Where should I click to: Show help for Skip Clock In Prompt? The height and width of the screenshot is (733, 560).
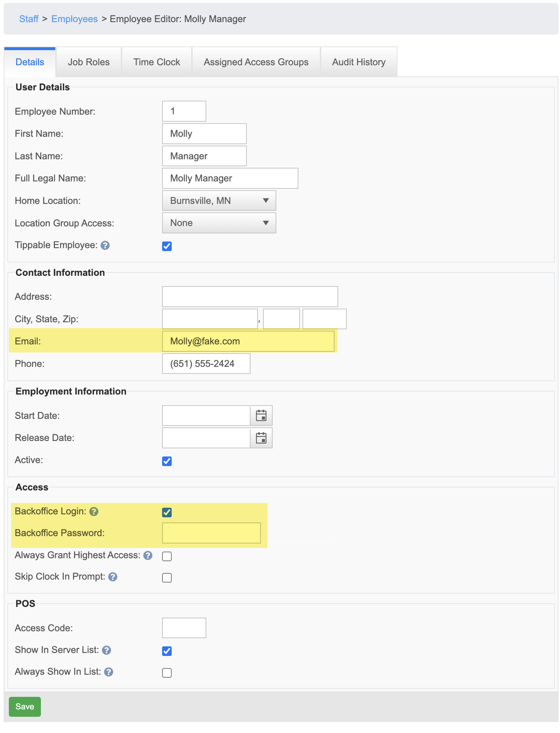[113, 577]
